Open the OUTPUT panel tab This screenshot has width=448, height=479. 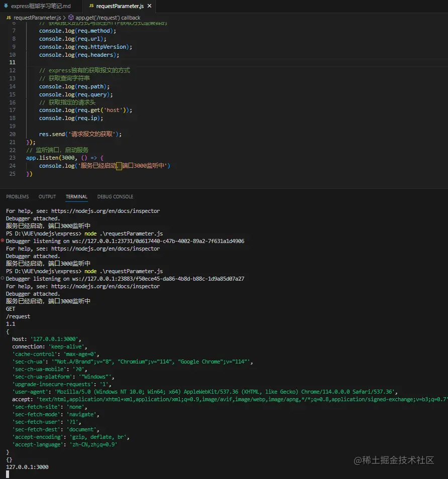[47, 197]
